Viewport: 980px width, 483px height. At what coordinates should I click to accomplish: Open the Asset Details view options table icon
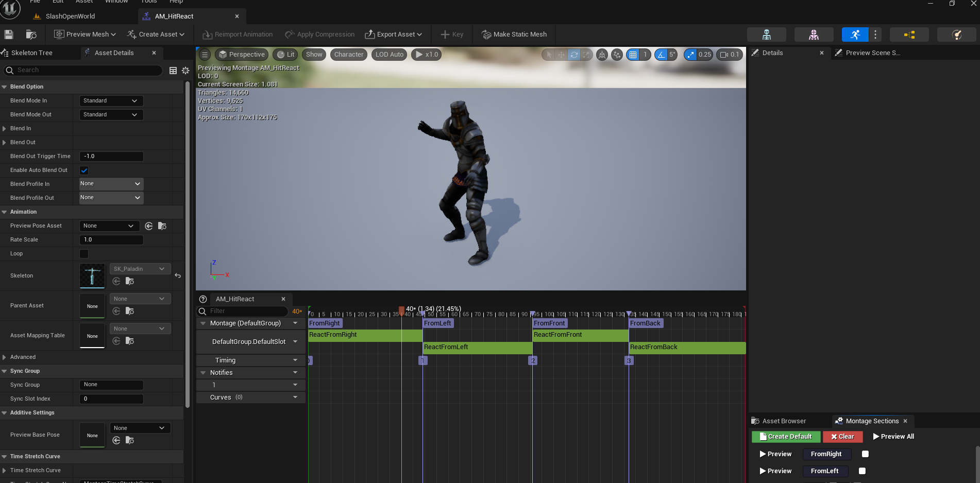coord(173,71)
